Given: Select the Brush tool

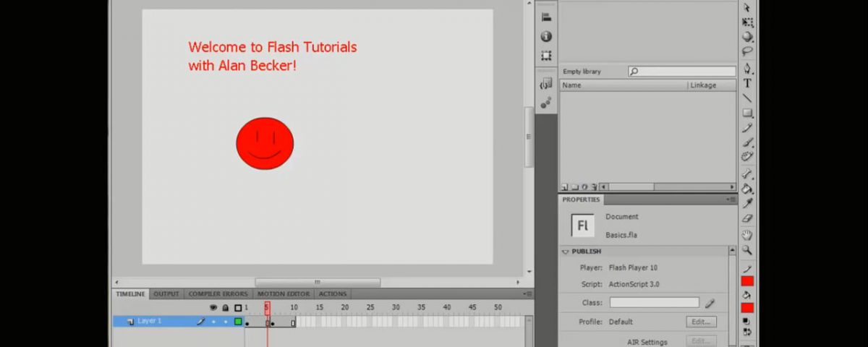Looking at the screenshot, I should tap(747, 142).
